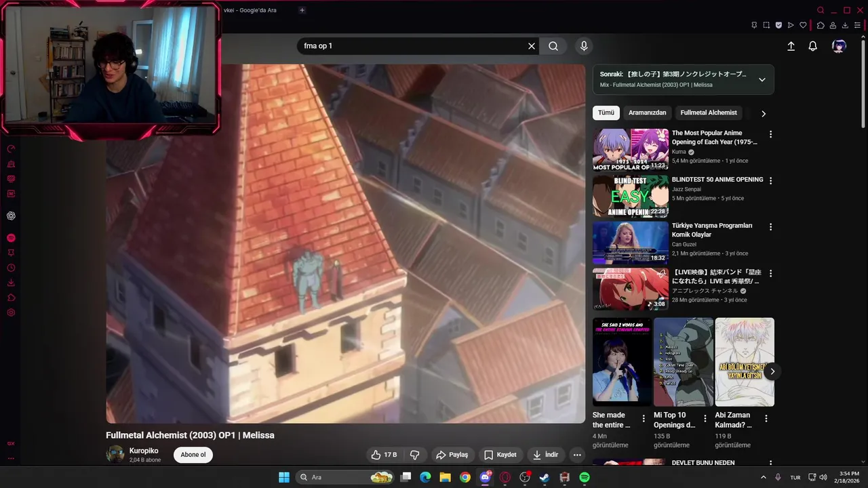868x488 pixels.
Task: Start voice search with microphone
Action: [x=584, y=46]
